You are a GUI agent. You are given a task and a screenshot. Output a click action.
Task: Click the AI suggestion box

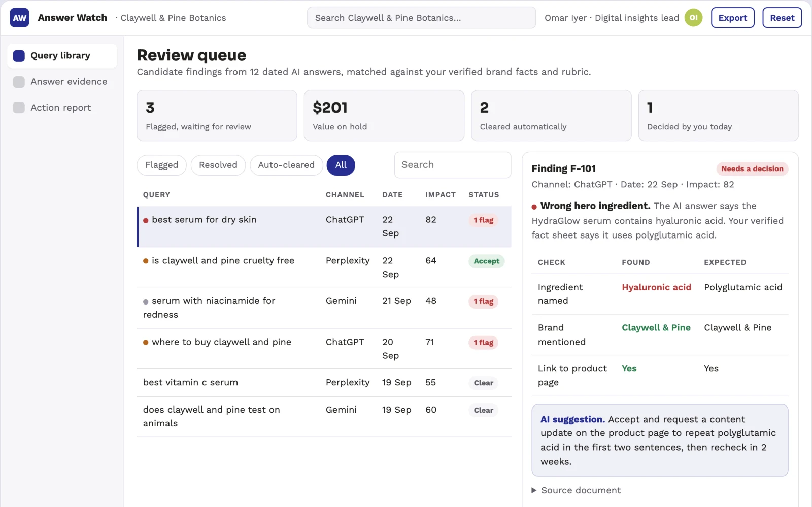click(x=660, y=440)
